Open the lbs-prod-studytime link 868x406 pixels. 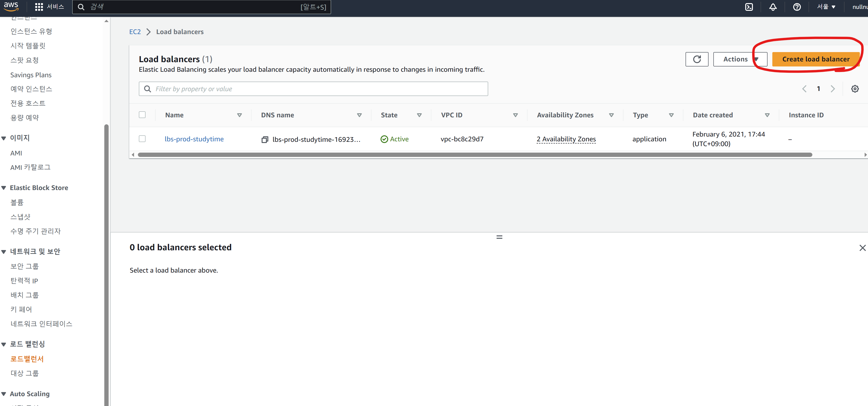[194, 139]
